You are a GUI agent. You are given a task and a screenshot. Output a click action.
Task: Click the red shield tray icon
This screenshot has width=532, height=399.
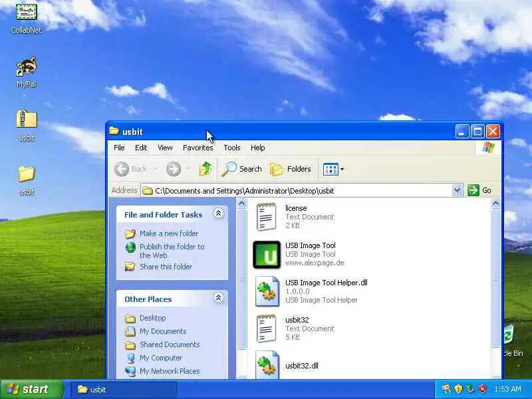483,389
